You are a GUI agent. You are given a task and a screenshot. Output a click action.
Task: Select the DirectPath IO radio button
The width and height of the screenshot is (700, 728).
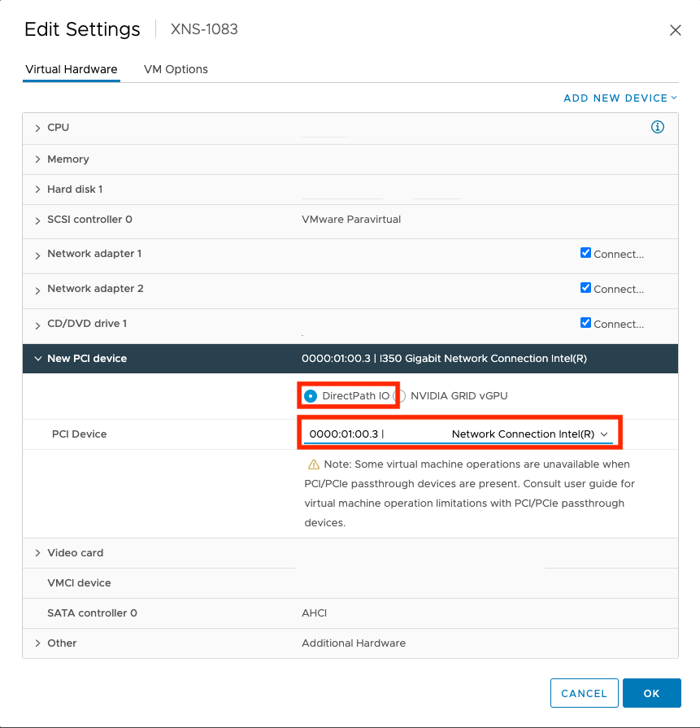(x=311, y=395)
